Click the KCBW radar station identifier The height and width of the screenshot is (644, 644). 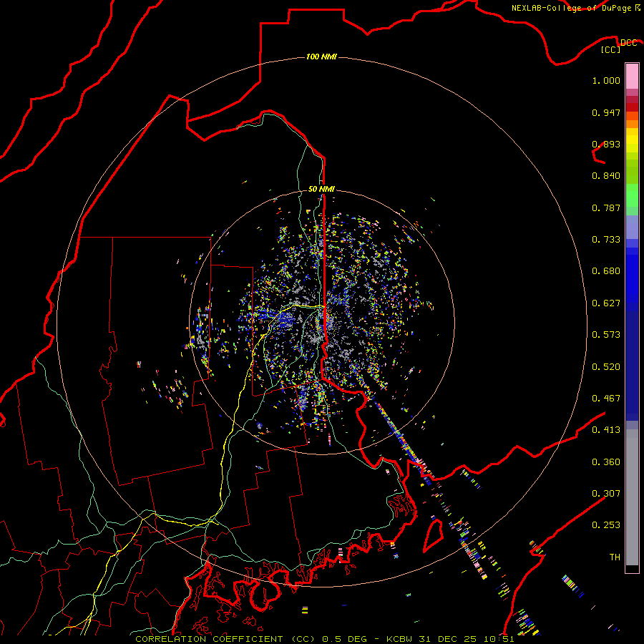pos(400,639)
